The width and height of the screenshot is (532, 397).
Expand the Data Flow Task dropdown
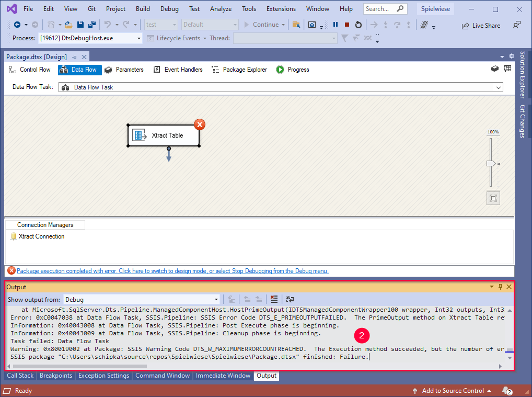tap(498, 87)
